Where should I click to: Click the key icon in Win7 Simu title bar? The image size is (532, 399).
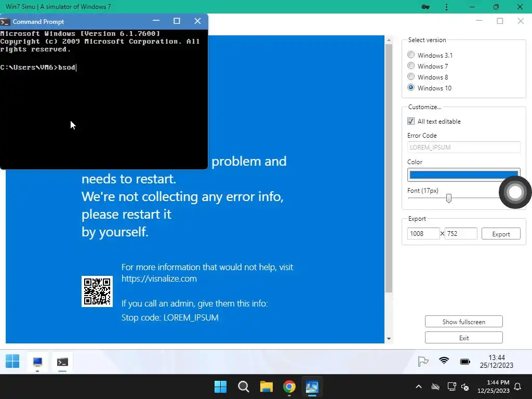[425, 7]
